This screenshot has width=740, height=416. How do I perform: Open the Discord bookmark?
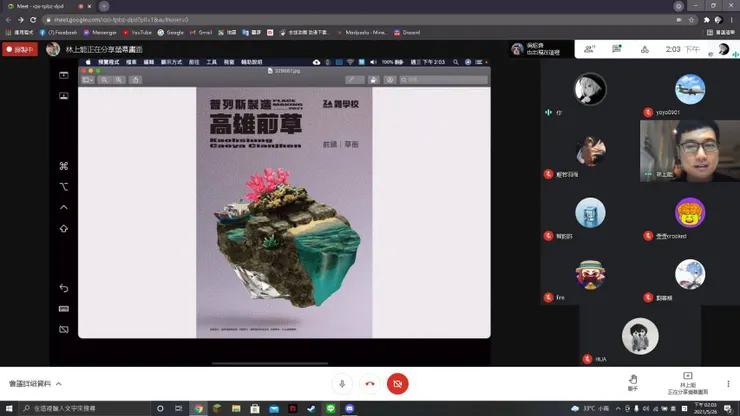pos(407,33)
